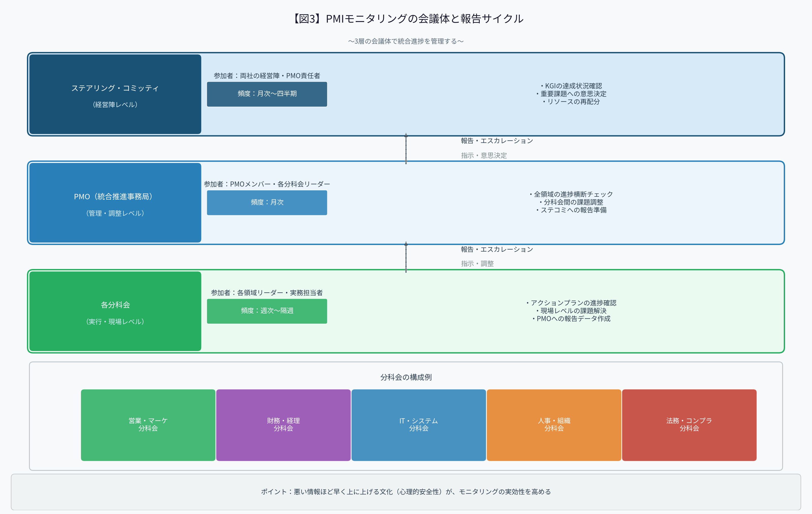The image size is (812, 514).
Task: Click the 頻度：月次～四半期 box
Action: [x=267, y=94]
